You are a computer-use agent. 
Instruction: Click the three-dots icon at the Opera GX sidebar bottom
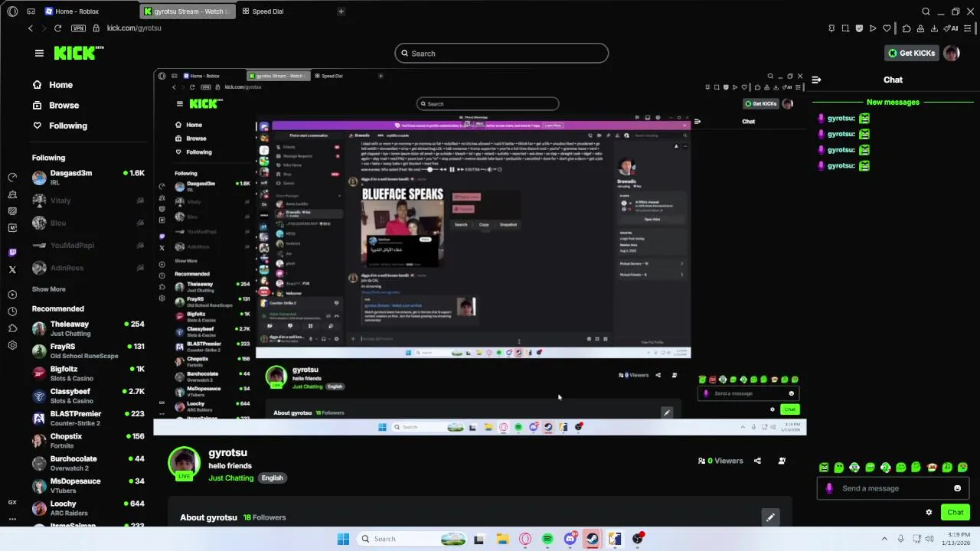click(12, 519)
